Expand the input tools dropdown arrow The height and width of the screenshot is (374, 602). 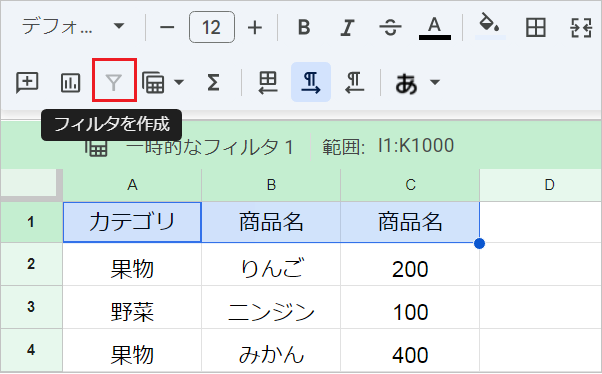click(x=435, y=82)
